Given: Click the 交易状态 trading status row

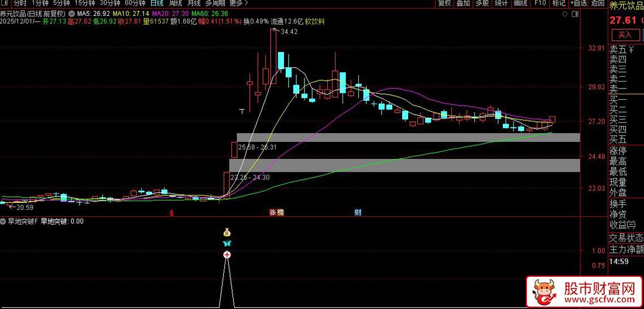Looking at the screenshot, I should tap(626, 238).
